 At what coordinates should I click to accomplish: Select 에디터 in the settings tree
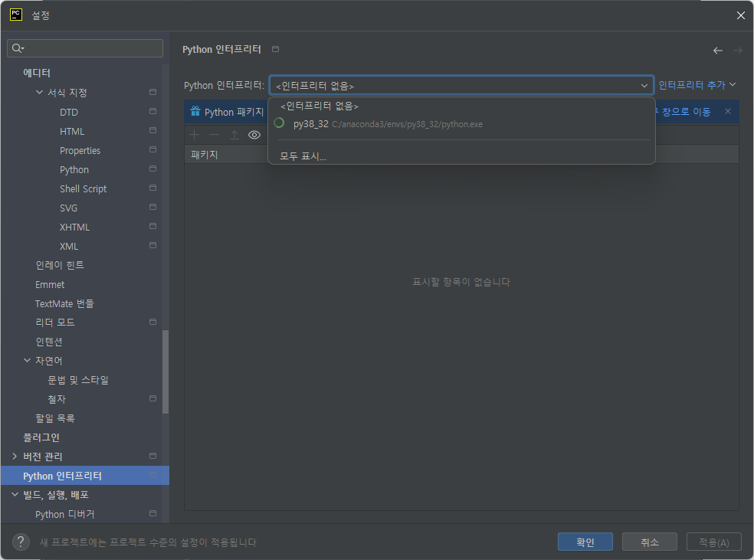(37, 73)
